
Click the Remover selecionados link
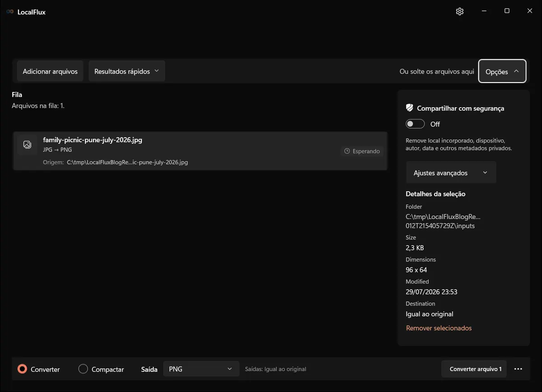pos(439,328)
